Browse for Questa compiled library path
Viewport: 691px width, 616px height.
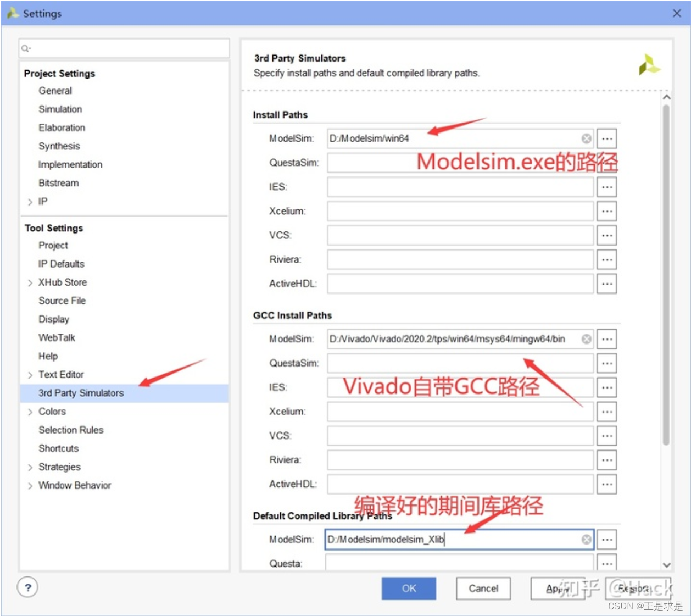607,563
